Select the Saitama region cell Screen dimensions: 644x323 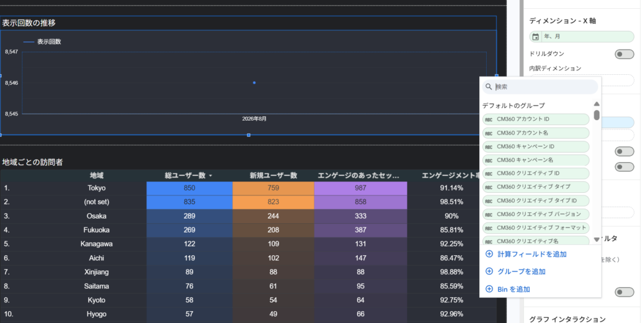(96, 286)
